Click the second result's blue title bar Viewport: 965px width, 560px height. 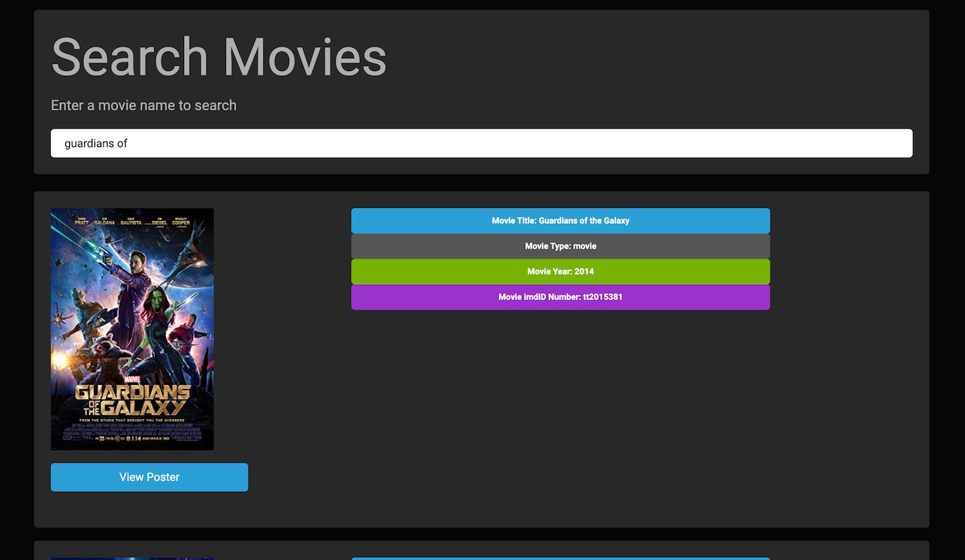pyautogui.click(x=560, y=558)
